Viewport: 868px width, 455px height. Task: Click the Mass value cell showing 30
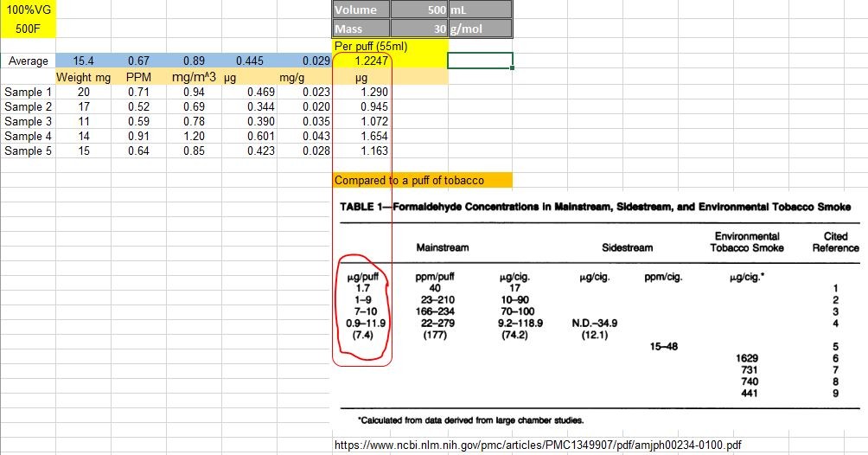[419, 27]
